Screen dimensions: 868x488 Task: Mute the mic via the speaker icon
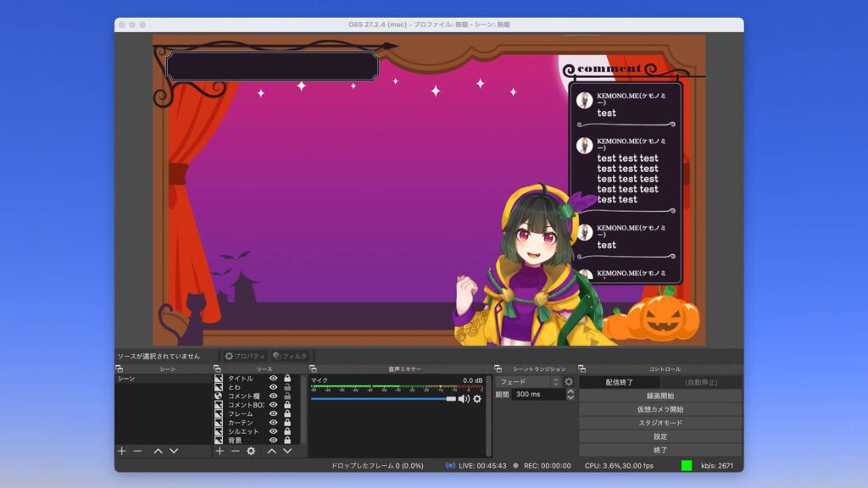tap(464, 398)
